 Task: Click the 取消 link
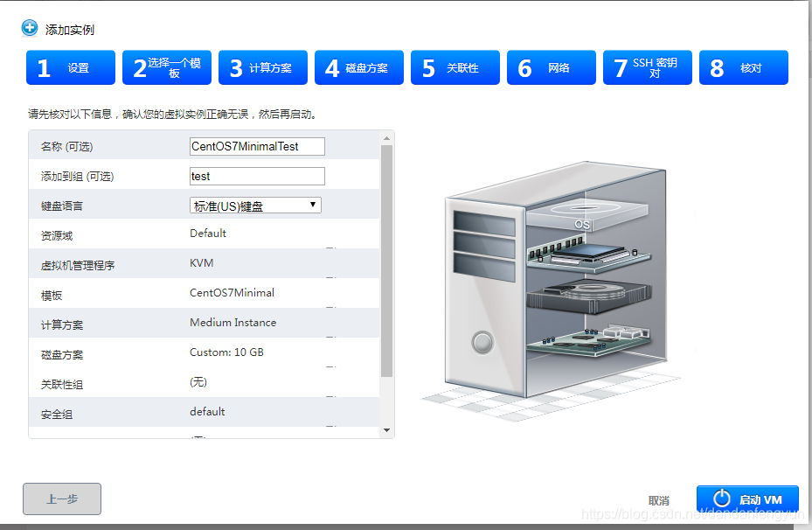[658, 499]
